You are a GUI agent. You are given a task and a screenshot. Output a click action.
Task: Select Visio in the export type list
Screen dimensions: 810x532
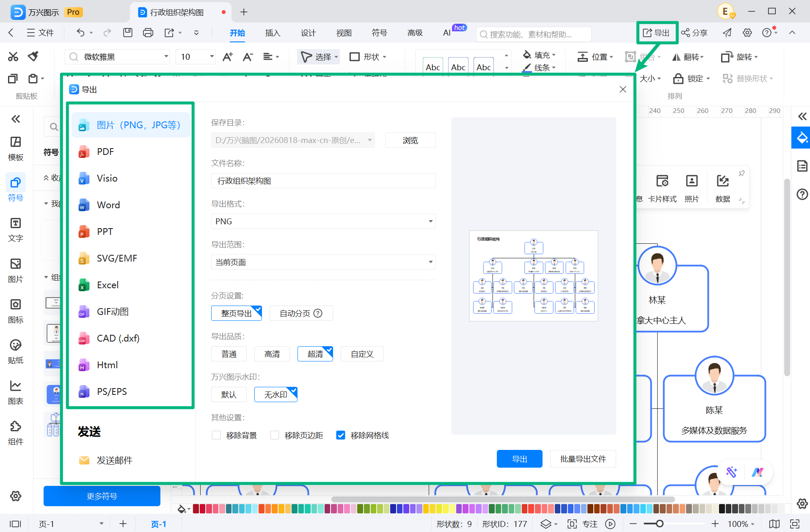(131, 178)
